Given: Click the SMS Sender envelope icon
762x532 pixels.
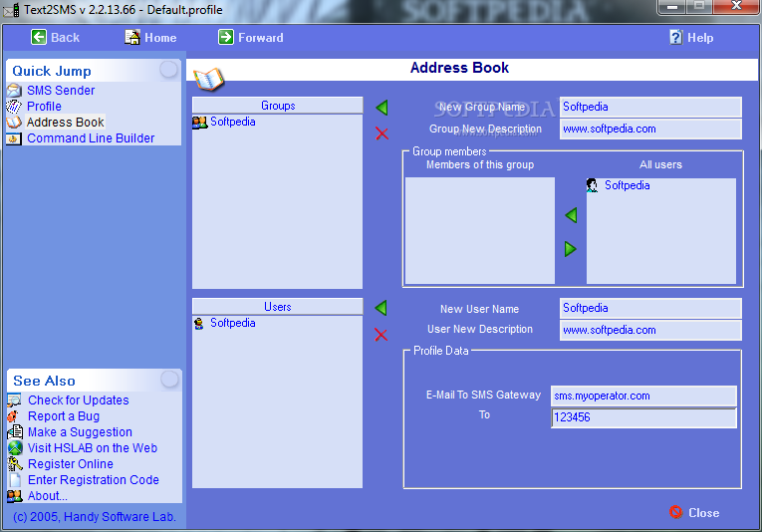Looking at the screenshot, I should pyautogui.click(x=14, y=91).
